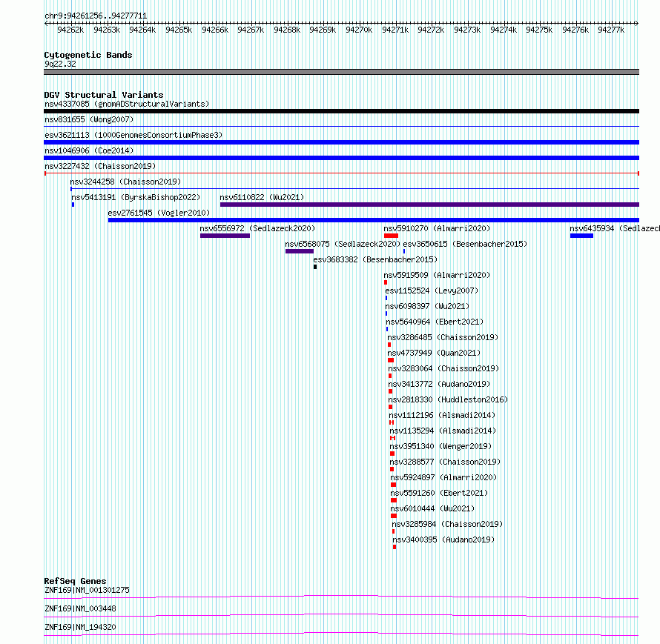Click the chr9:94261256..94277711 coordinate label
Viewport: 660px width, 644px height.
(x=96, y=16)
